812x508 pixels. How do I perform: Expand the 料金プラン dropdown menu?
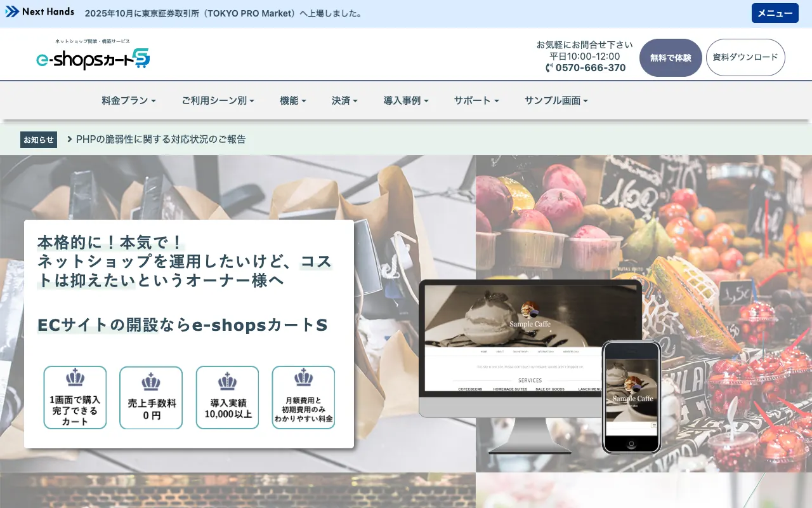(x=129, y=100)
